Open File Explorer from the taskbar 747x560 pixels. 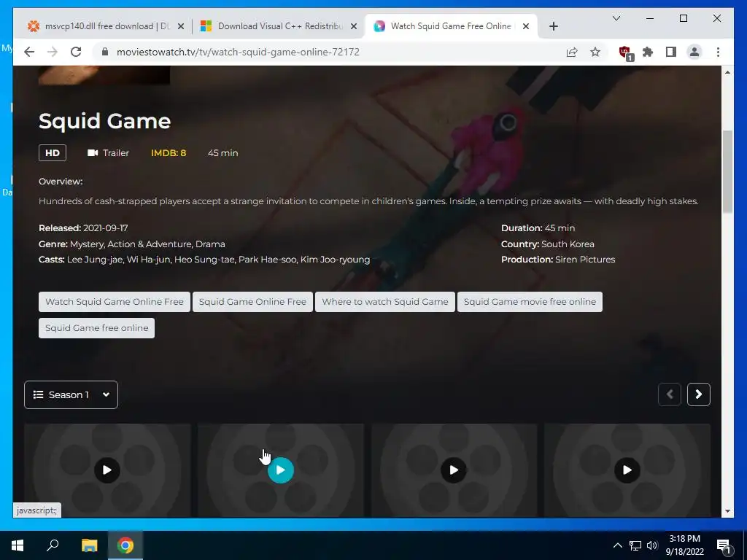(89, 545)
